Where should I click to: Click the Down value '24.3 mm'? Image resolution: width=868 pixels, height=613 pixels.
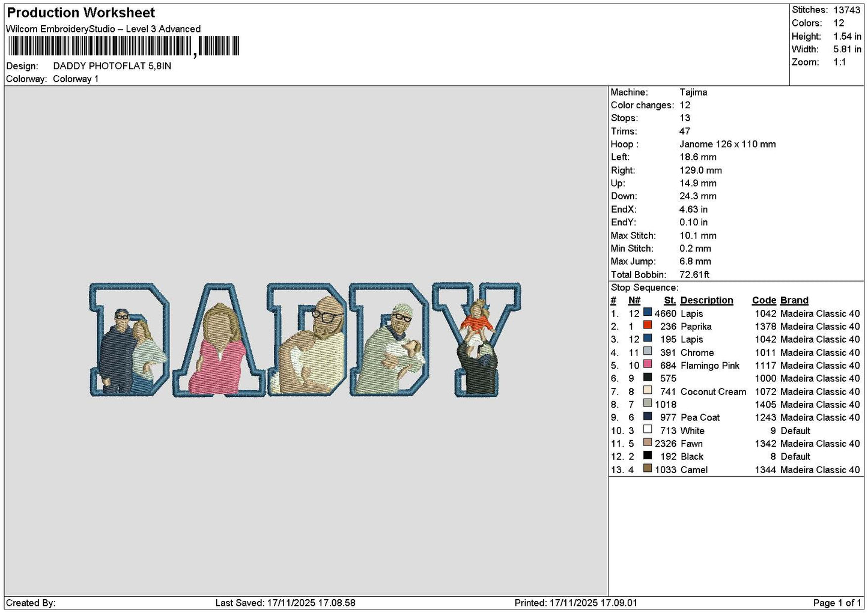[x=698, y=196]
